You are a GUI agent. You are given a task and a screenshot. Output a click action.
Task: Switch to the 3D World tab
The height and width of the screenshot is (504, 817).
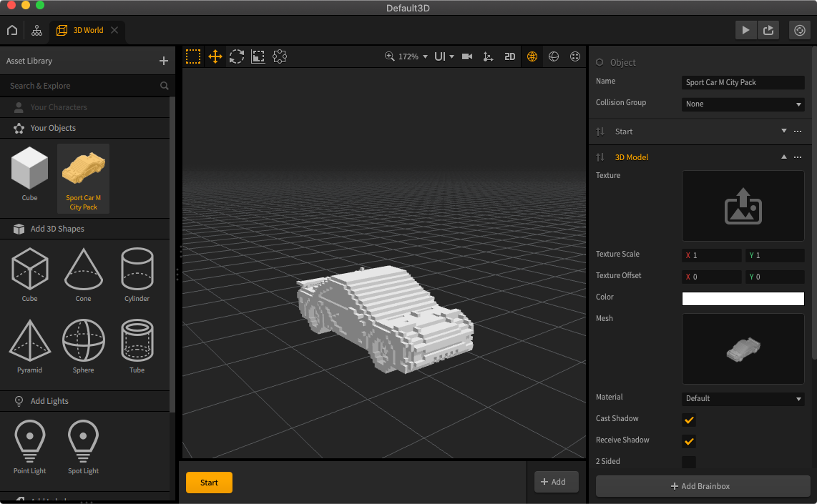point(87,30)
